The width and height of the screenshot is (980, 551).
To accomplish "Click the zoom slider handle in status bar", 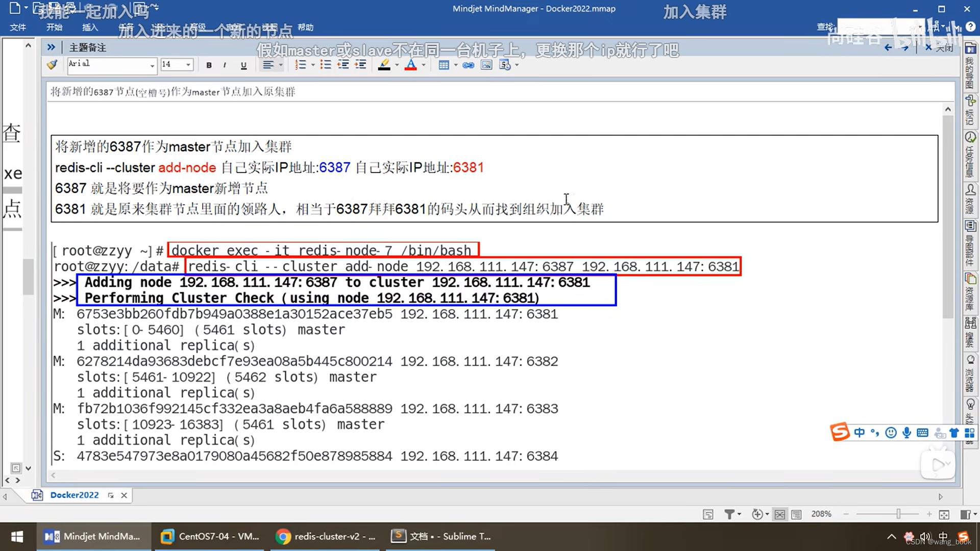I will pos(898,514).
